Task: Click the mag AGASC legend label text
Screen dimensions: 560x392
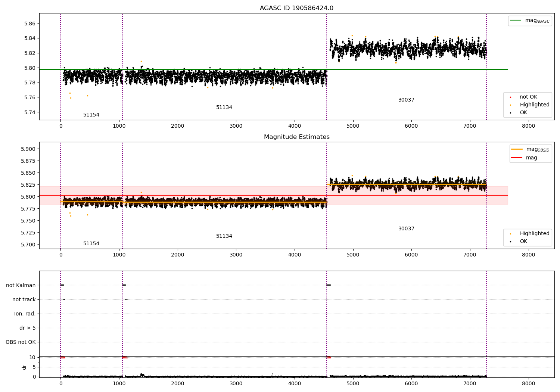Action: pyautogui.click(x=537, y=21)
